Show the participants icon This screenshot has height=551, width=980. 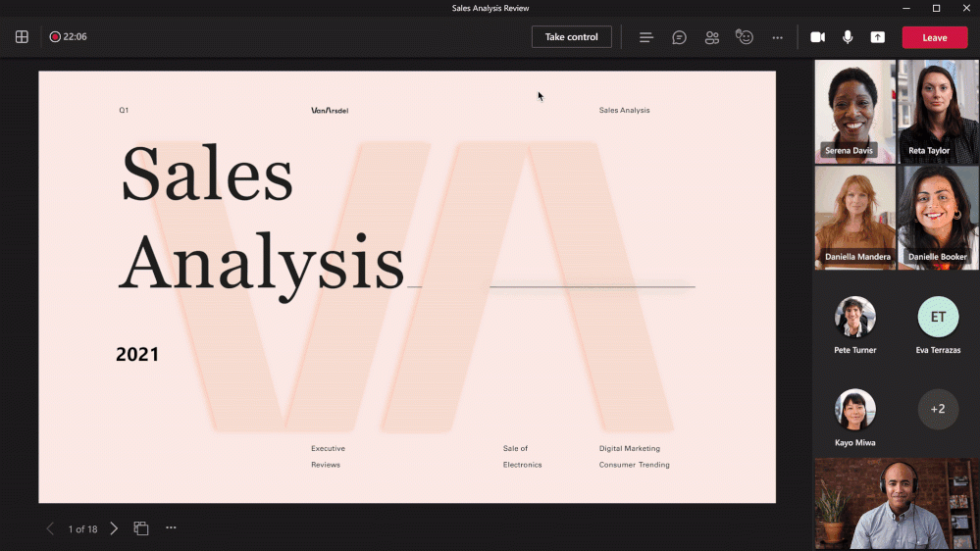[x=712, y=37]
